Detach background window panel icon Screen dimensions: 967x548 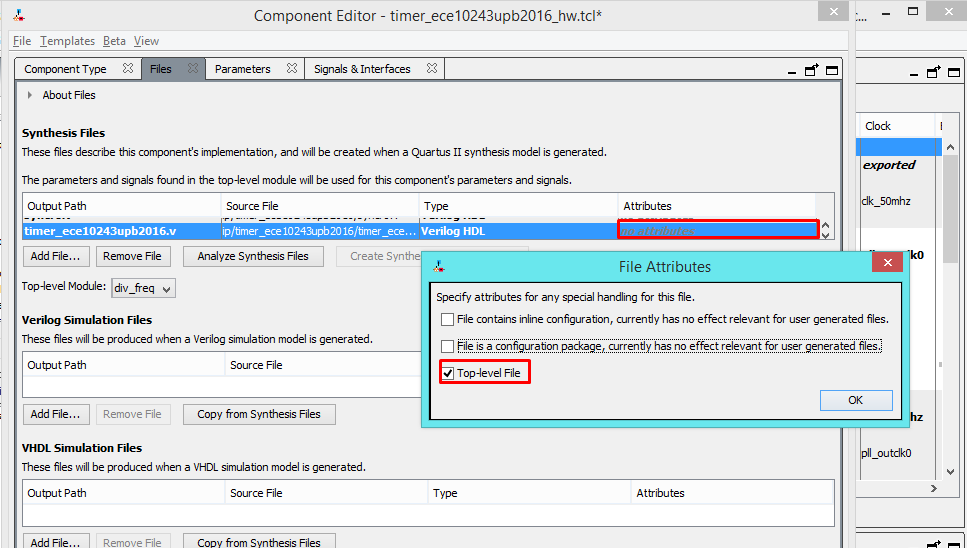pyautogui.click(x=934, y=72)
